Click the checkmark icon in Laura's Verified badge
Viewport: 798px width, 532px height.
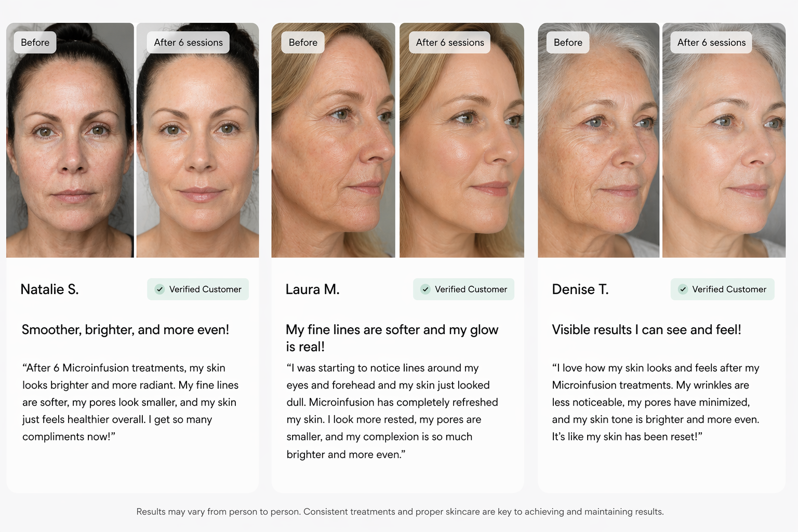(425, 289)
